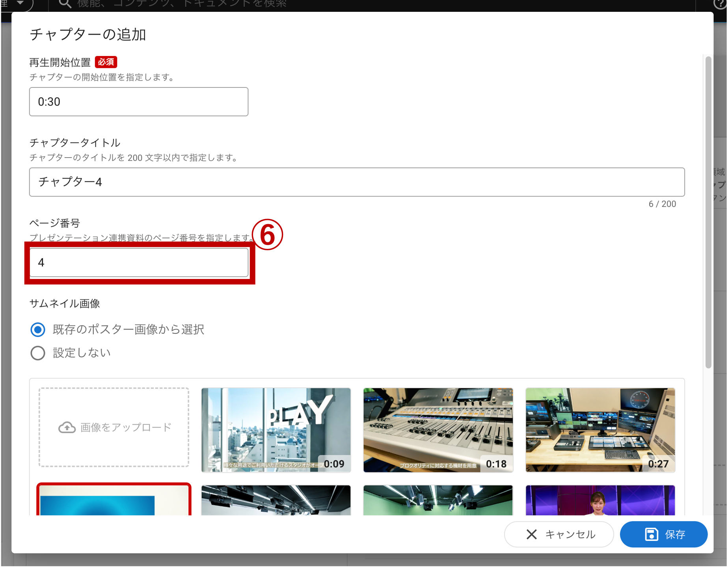Select the blue gradient thumbnail
The height and width of the screenshot is (567, 728).
pos(114,500)
